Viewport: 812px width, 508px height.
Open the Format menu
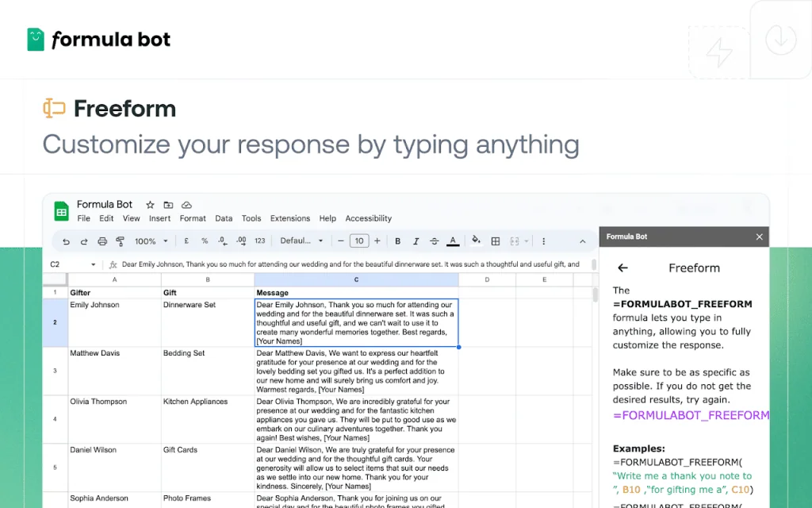pyautogui.click(x=193, y=218)
